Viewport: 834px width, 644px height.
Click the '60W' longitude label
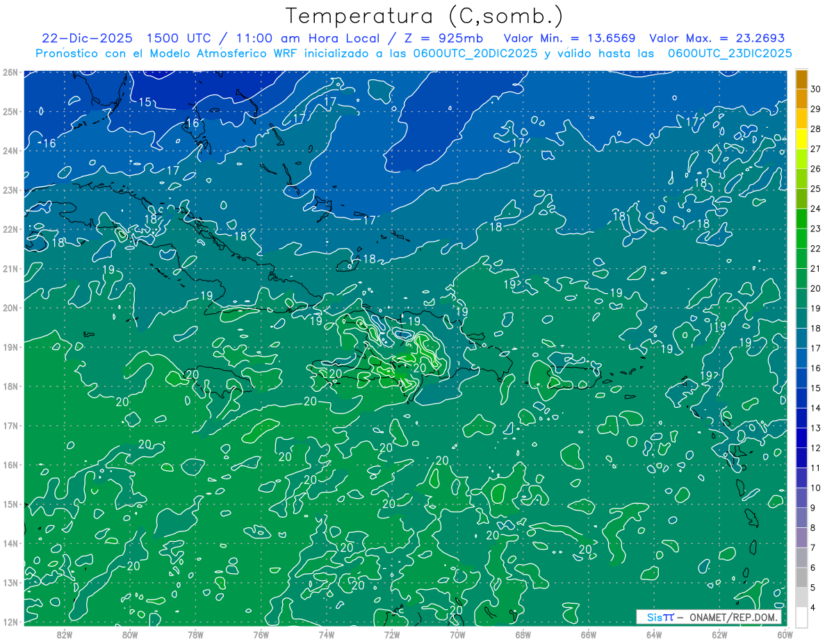[785, 634]
